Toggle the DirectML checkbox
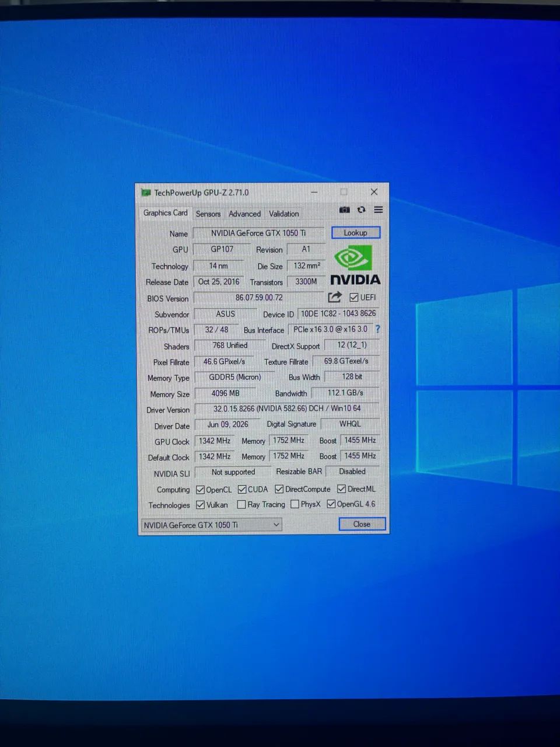The height and width of the screenshot is (747, 560). 342,488
